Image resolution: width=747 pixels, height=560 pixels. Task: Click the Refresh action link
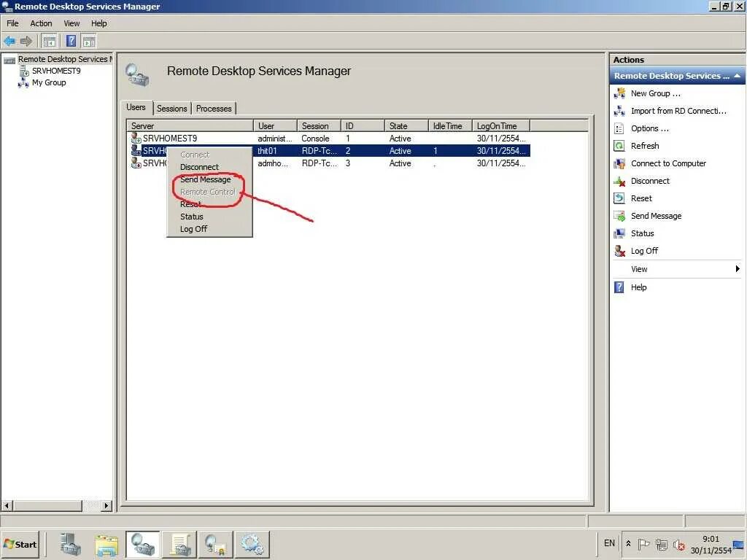[645, 146]
